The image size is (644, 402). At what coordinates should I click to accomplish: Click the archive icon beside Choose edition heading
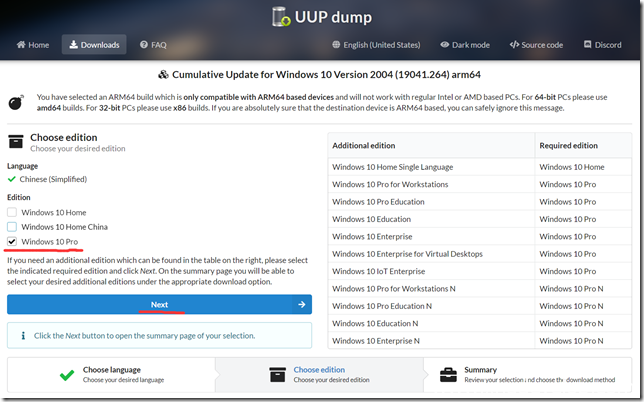click(x=15, y=142)
